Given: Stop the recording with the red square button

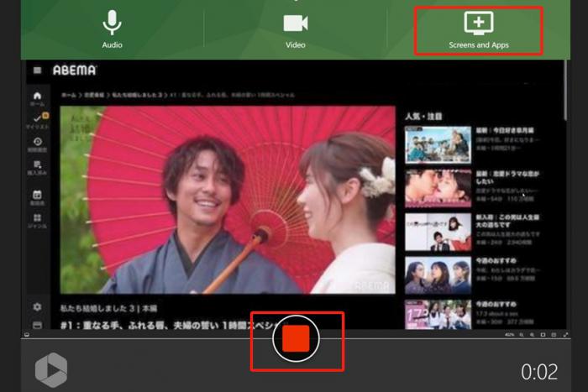Looking at the screenshot, I should point(296,338).
